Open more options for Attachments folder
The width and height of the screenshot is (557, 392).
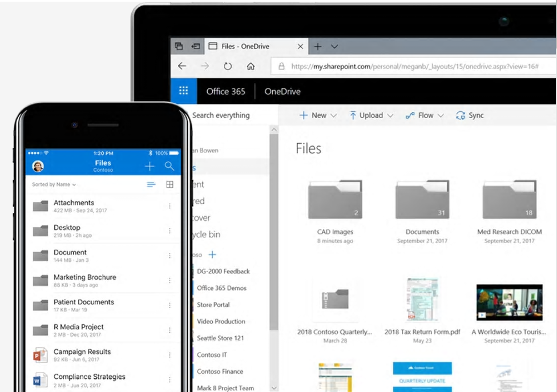(170, 206)
